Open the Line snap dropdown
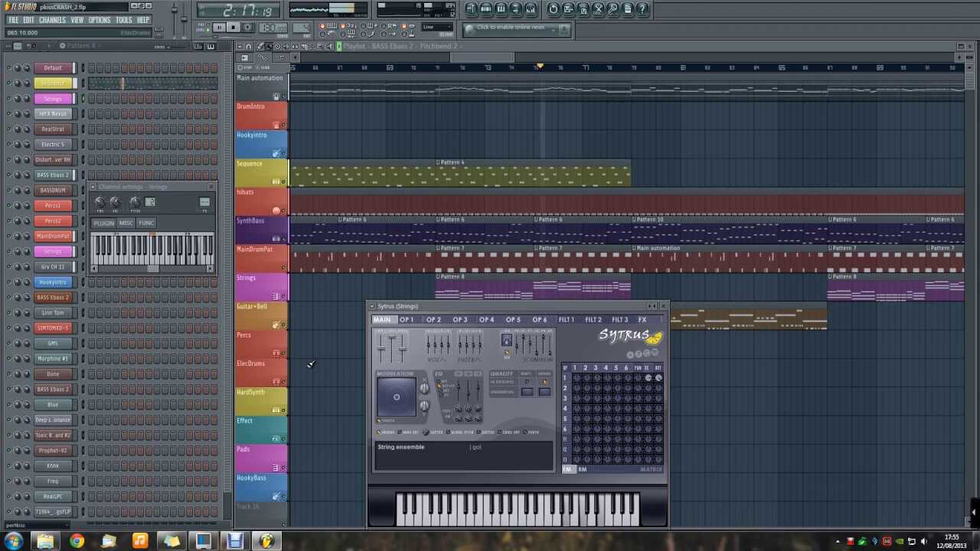980x551 pixels. tap(438, 28)
